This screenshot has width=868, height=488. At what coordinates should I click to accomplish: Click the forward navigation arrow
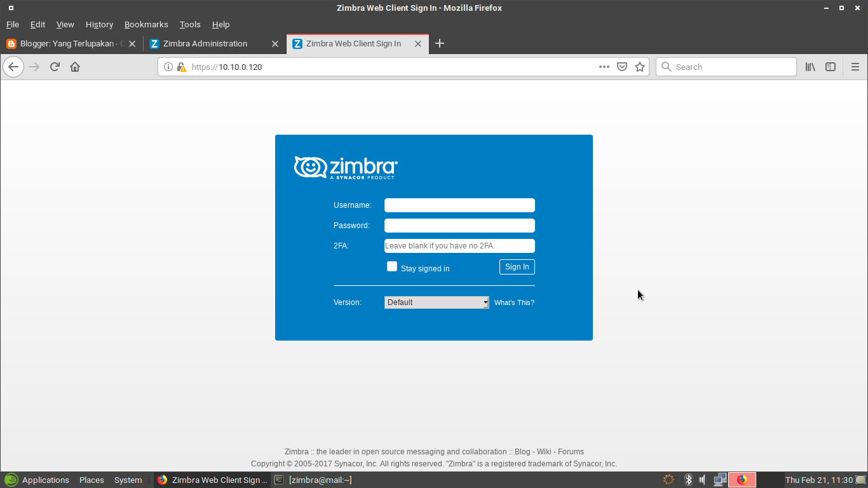coord(34,67)
